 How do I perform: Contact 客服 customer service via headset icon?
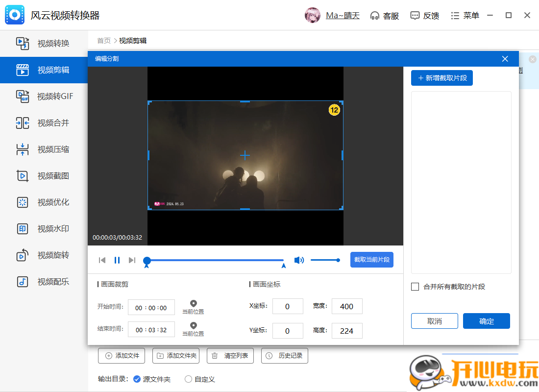pyautogui.click(x=385, y=15)
